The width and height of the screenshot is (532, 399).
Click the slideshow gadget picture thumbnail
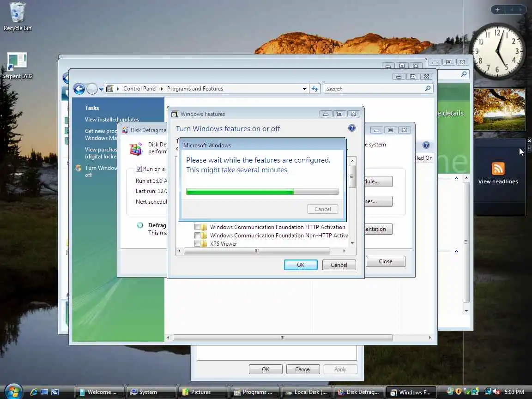(499, 109)
